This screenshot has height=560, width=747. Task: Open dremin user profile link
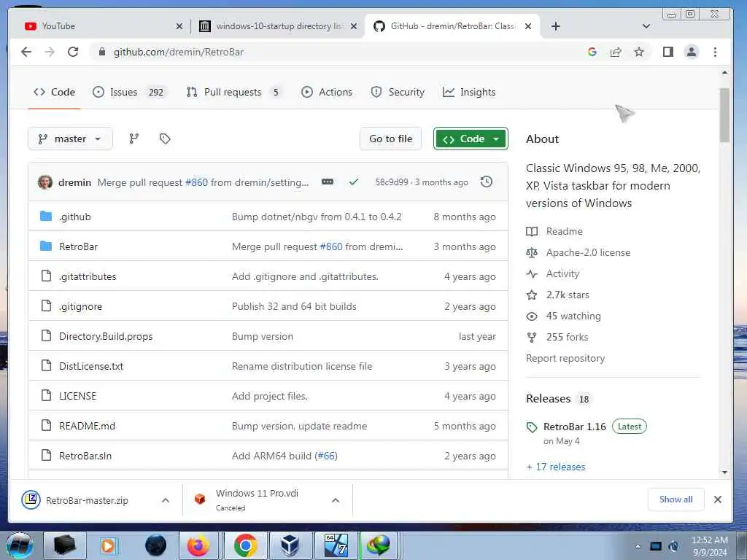click(x=75, y=182)
